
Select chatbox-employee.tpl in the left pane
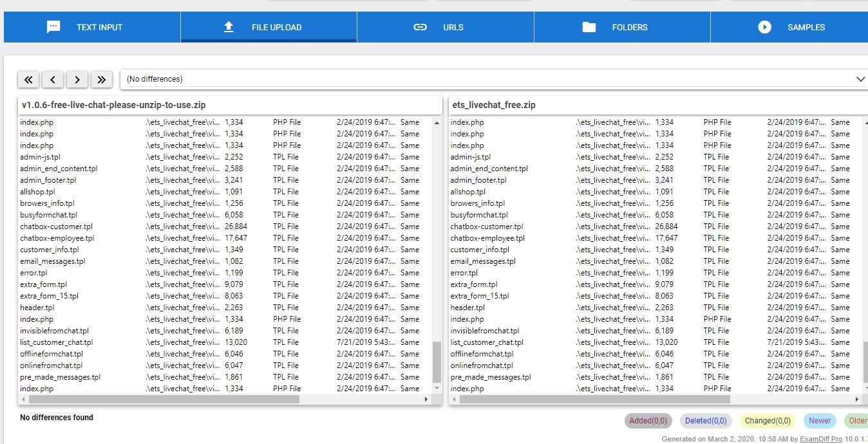(x=57, y=238)
